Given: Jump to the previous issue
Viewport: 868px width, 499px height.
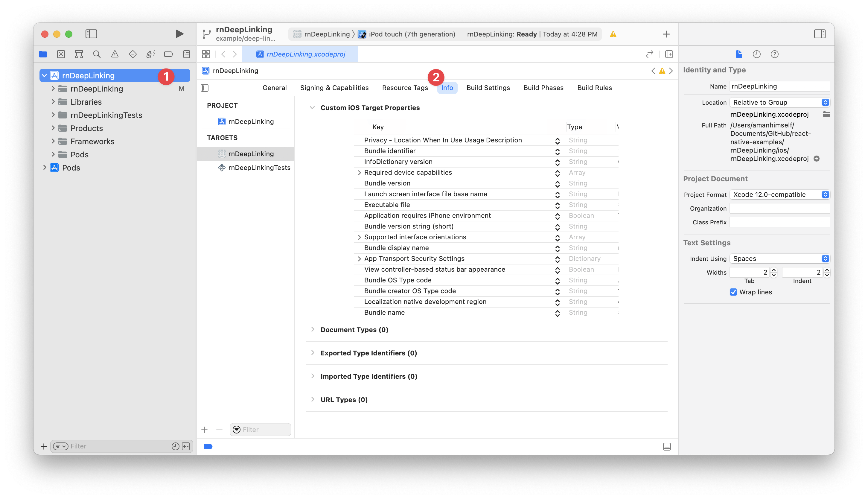Looking at the screenshot, I should click(x=653, y=71).
